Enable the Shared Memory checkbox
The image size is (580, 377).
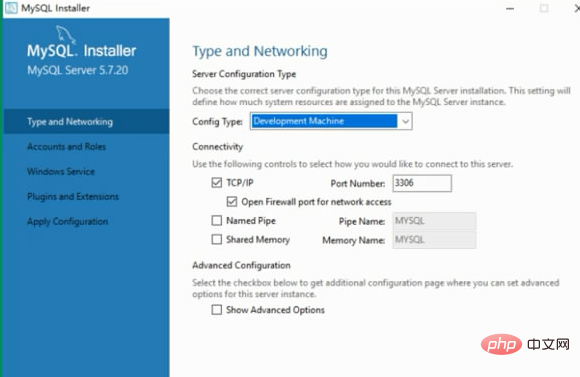pos(217,239)
